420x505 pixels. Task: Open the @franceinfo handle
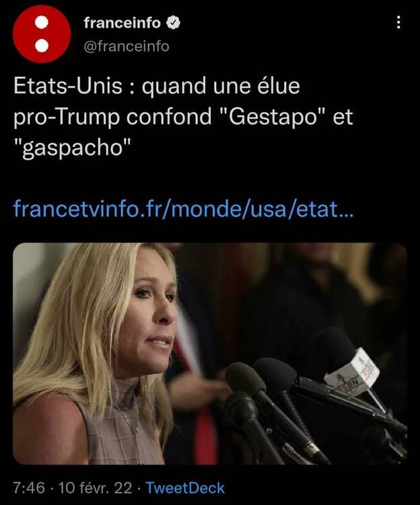click(126, 46)
